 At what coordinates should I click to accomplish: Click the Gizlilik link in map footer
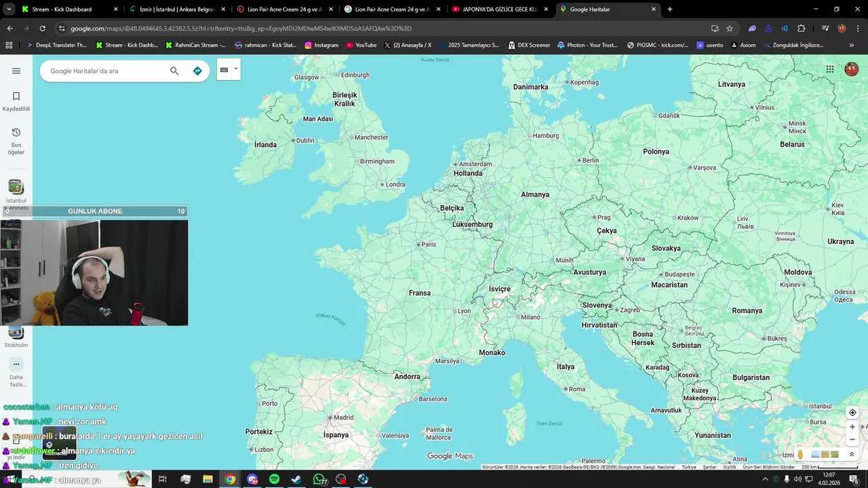tap(730, 467)
